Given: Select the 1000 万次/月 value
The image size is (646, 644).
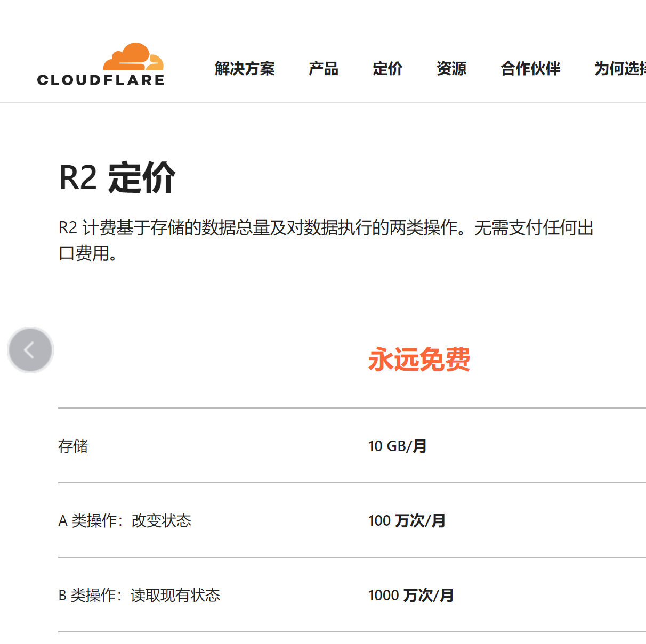Looking at the screenshot, I should pos(411,595).
